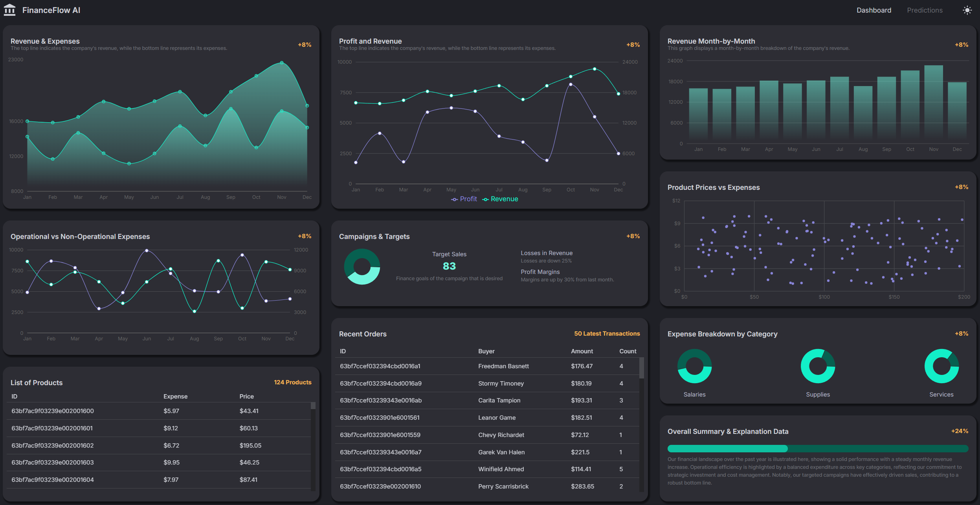Image resolution: width=980 pixels, height=505 pixels.
Task: Select the Supplies donut chart
Action: pos(818,366)
